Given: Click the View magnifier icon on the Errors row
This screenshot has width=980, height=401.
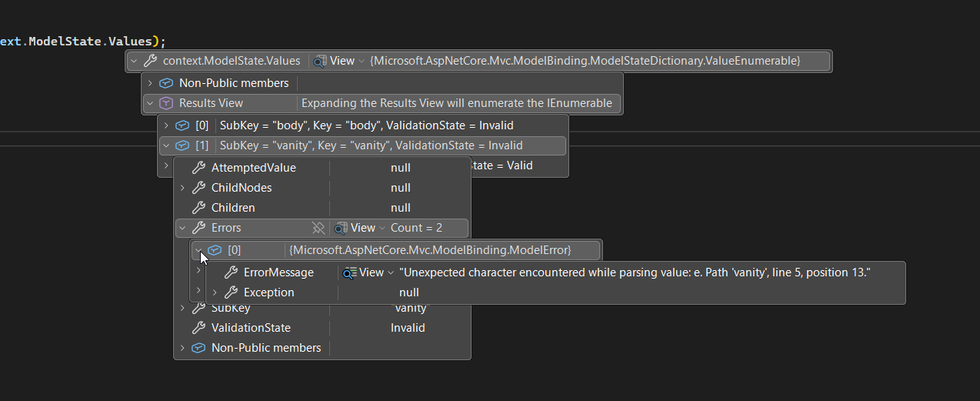Looking at the screenshot, I should 341,228.
